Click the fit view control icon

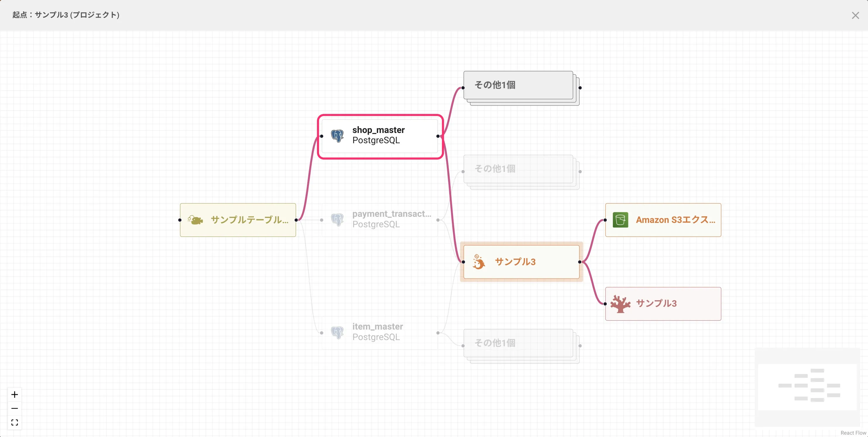coord(15,422)
